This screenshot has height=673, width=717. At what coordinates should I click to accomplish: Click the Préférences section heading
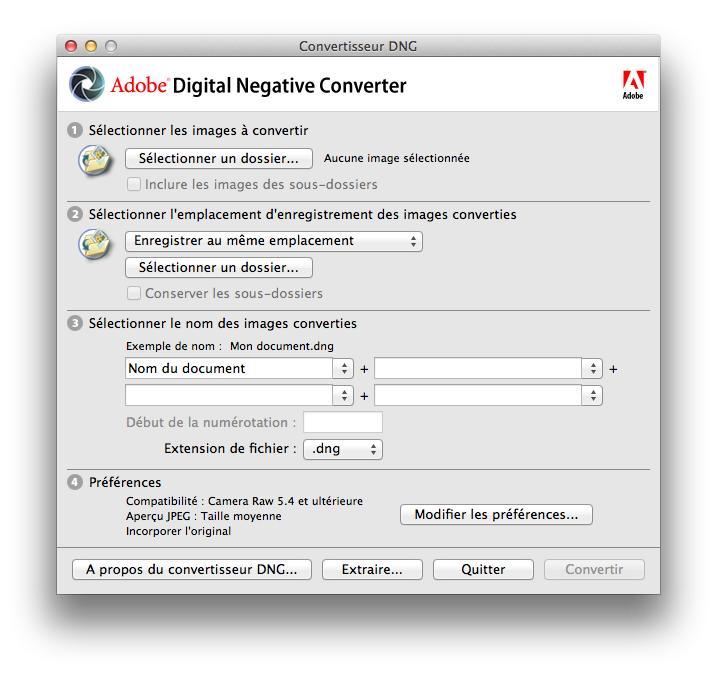tap(125, 482)
